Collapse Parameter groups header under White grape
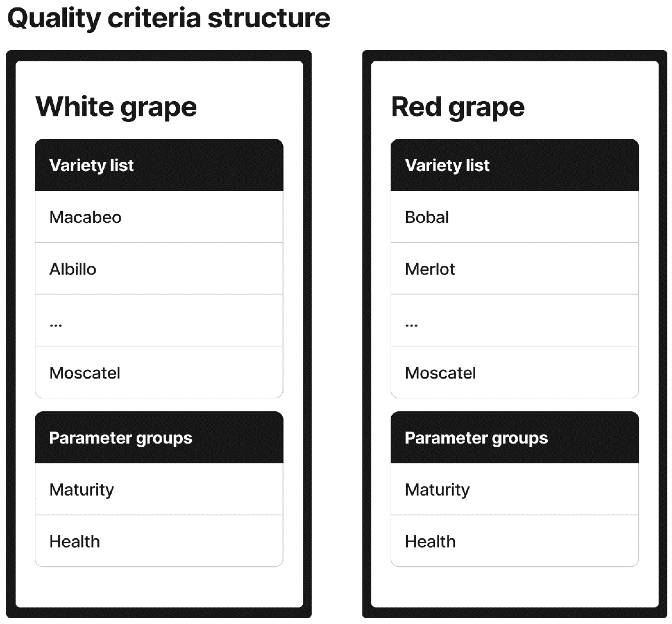Image resolution: width=672 pixels, height=624 pixels. [x=159, y=438]
